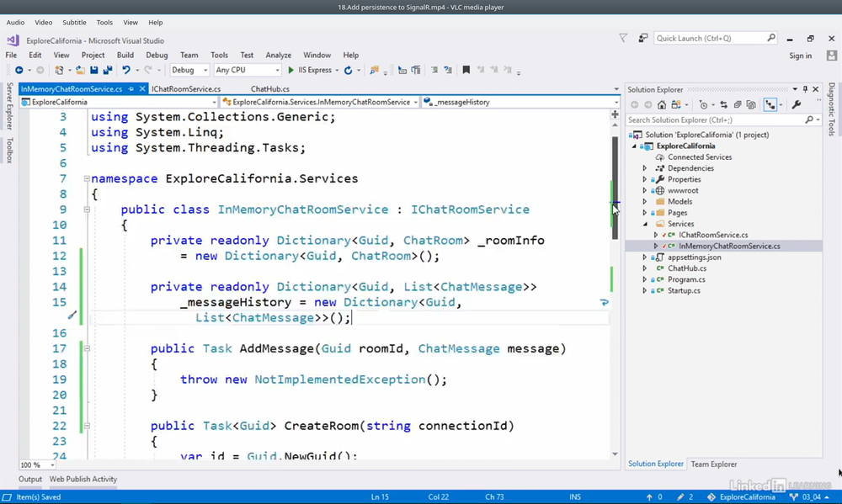The height and width of the screenshot is (504, 842).
Task: Start debugging with the green play icon
Action: [290, 71]
